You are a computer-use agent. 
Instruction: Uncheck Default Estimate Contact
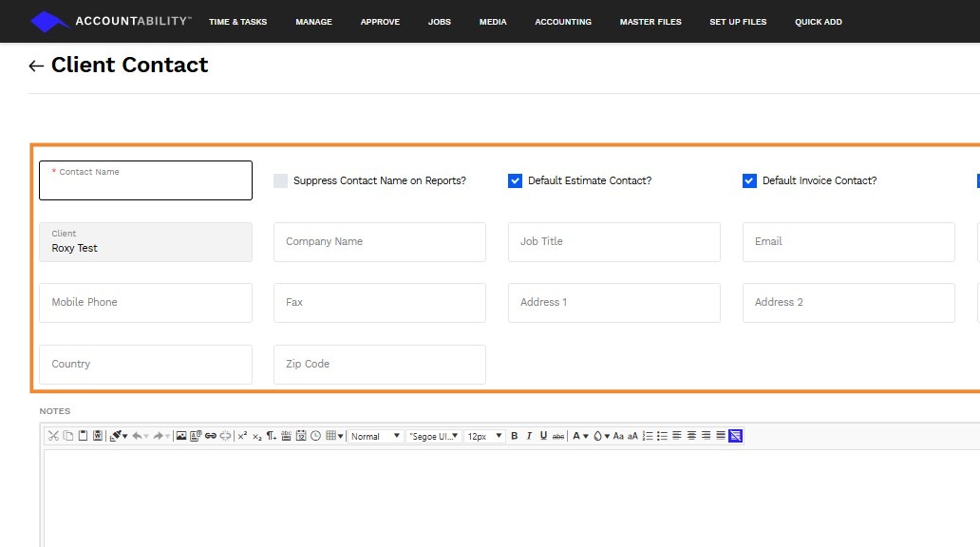[515, 180]
